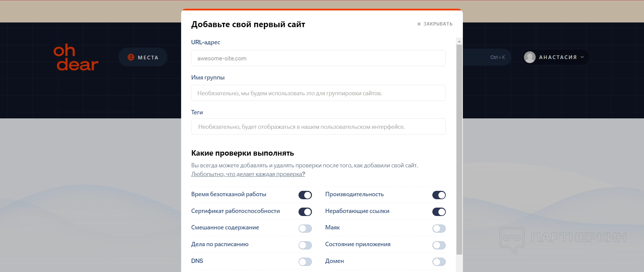Turn off Производительность check toggle

(439, 195)
